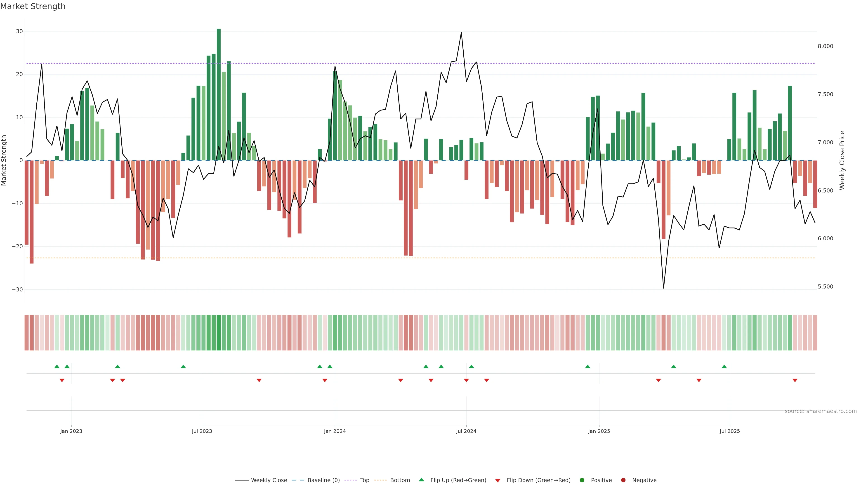Select the rightmost red flip-down marker
Viewport: 868px width, 488px height.
[795, 380]
